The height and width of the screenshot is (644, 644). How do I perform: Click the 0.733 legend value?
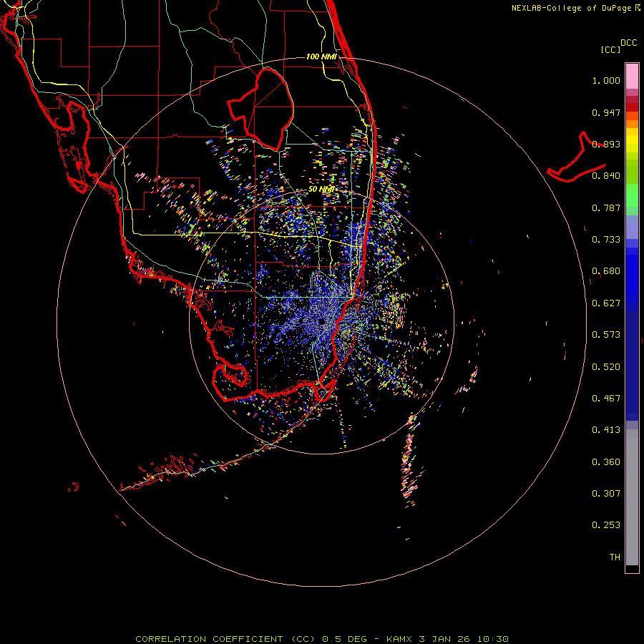[606, 240]
